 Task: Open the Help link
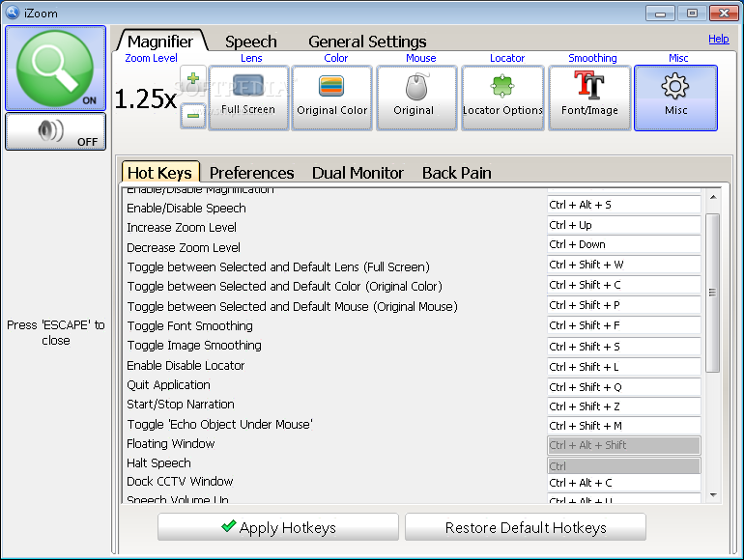pyautogui.click(x=718, y=39)
